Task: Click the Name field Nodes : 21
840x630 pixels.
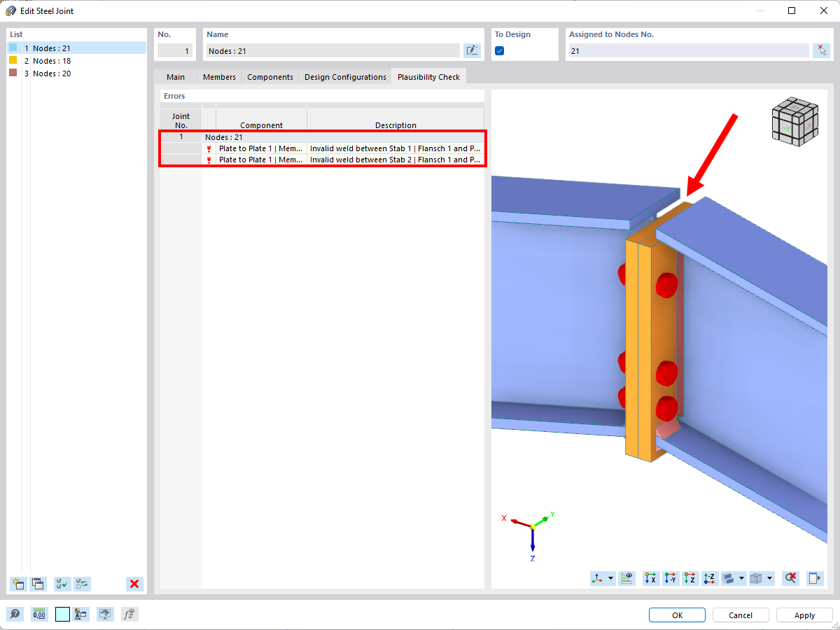Action: click(x=332, y=50)
